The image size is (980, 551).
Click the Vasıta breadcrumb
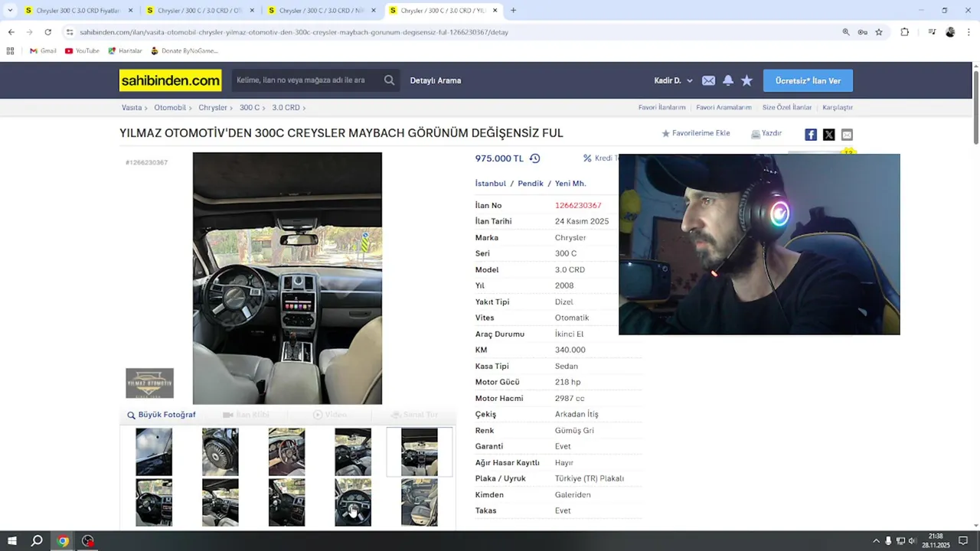[x=132, y=108]
